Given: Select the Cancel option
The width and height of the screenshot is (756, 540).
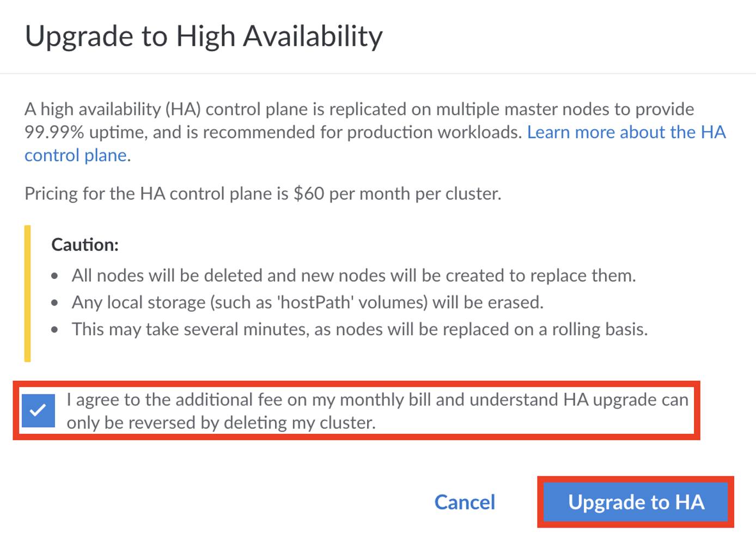Looking at the screenshot, I should point(464,502).
